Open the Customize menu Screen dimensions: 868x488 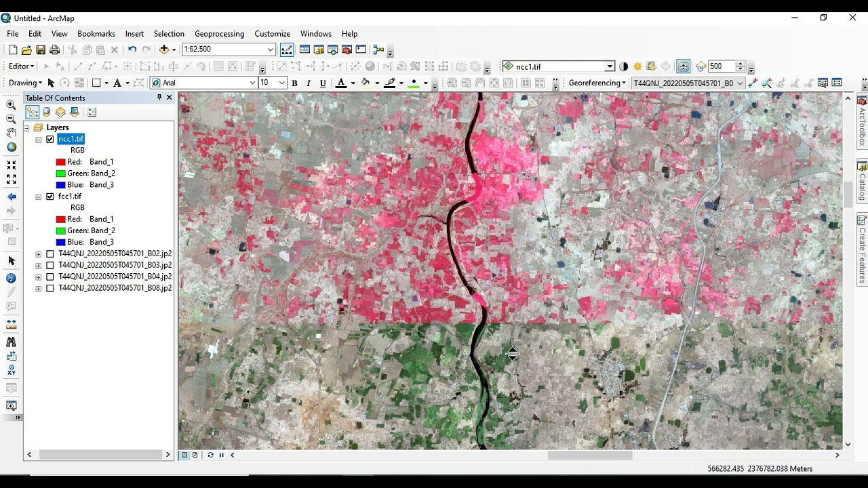click(272, 34)
